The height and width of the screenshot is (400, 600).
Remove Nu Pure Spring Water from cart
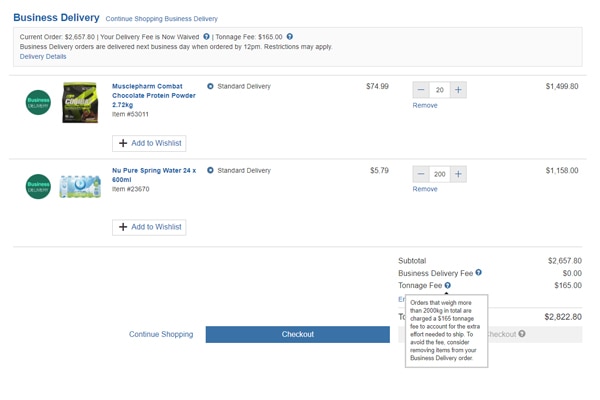point(425,189)
